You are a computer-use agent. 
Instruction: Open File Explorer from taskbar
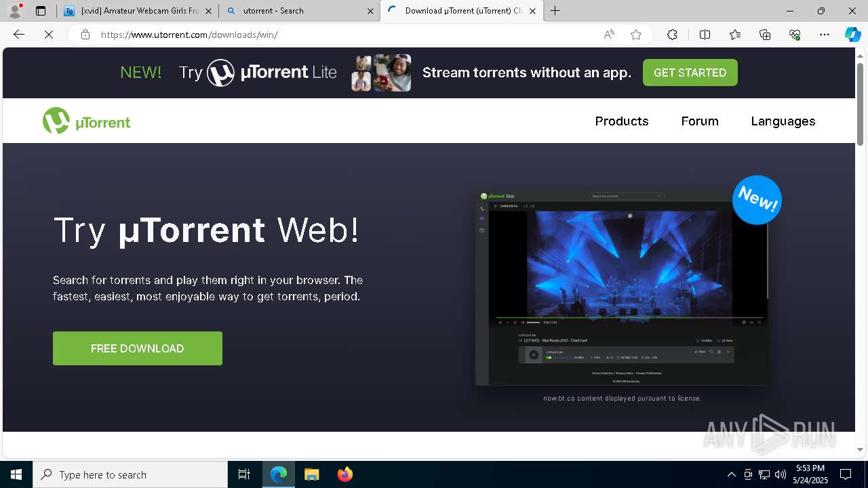(311, 474)
